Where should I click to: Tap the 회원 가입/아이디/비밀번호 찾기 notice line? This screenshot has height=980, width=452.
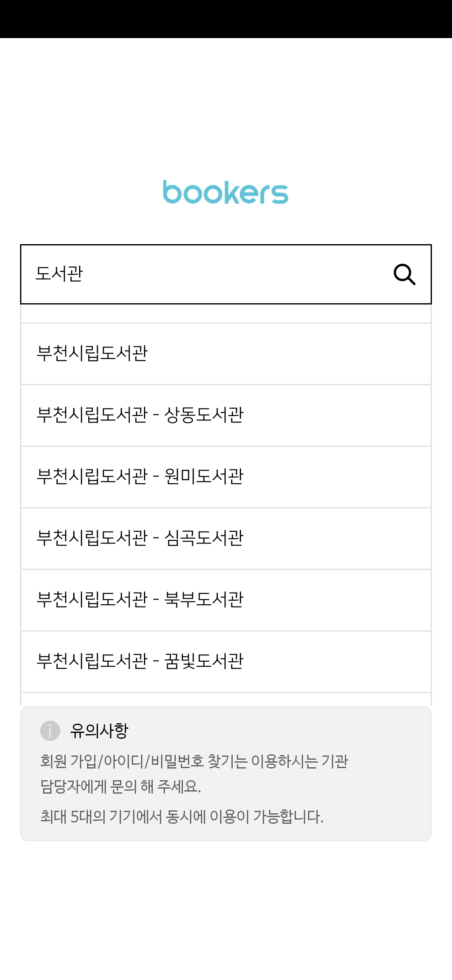[x=194, y=761]
